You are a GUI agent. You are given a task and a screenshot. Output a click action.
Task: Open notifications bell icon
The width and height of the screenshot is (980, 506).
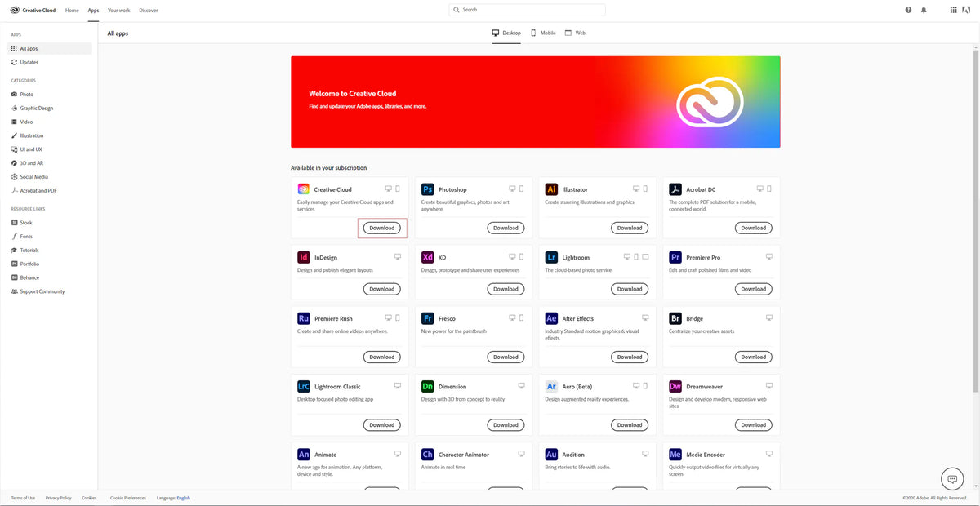(x=924, y=10)
